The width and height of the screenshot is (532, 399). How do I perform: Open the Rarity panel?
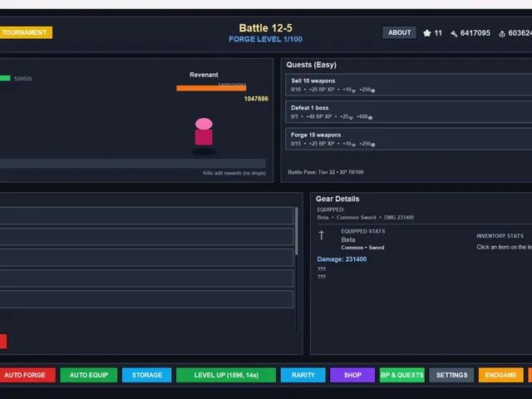[x=303, y=375]
